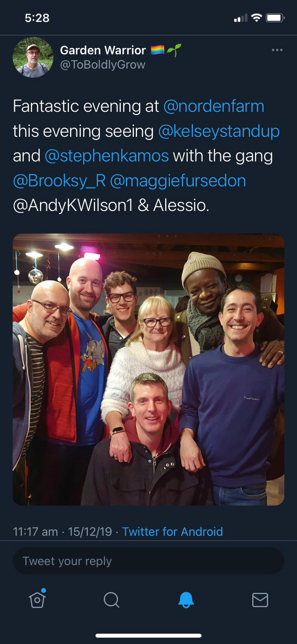Focus the Tweet your reply field

[148, 561]
